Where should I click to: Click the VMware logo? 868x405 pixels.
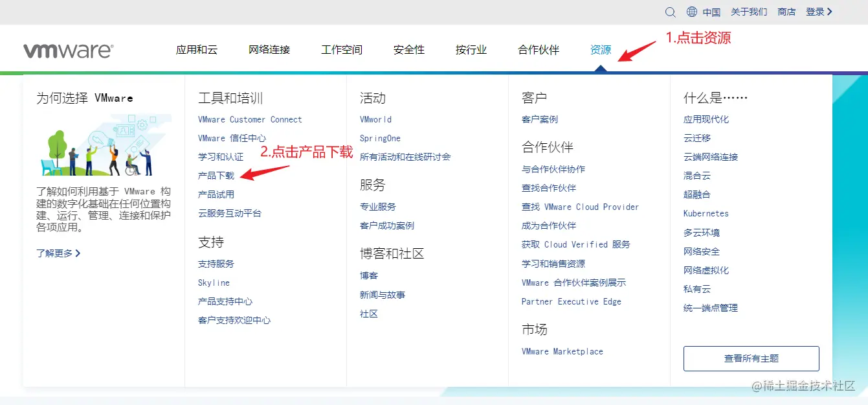[x=69, y=51]
